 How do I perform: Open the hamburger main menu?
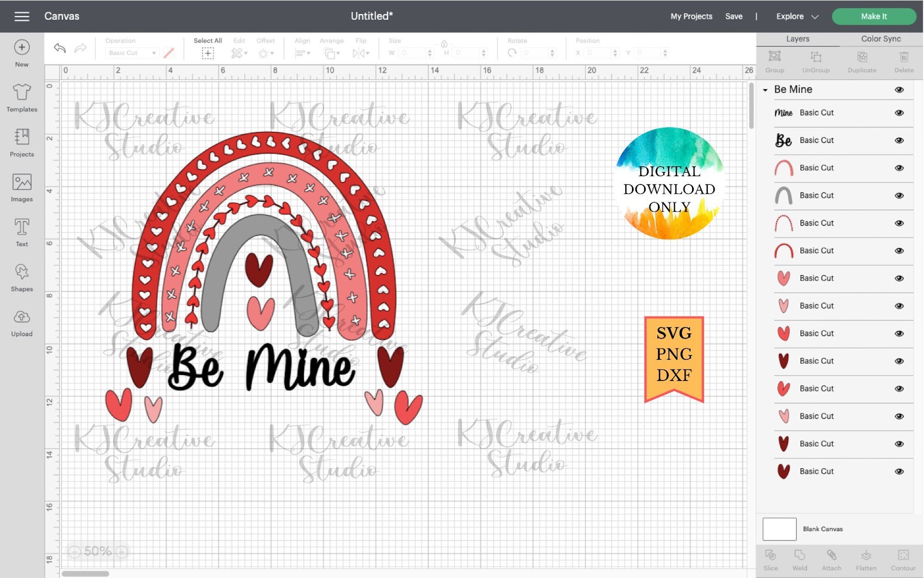pos(22,17)
